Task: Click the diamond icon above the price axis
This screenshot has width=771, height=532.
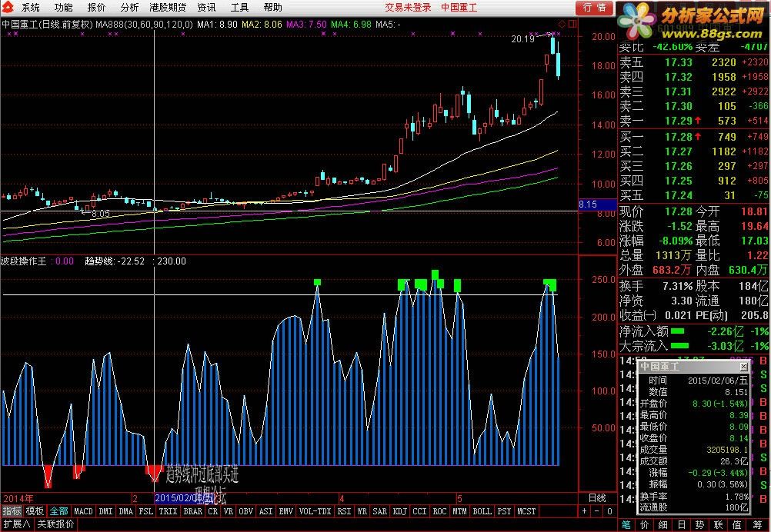Action: pyautogui.click(x=562, y=24)
